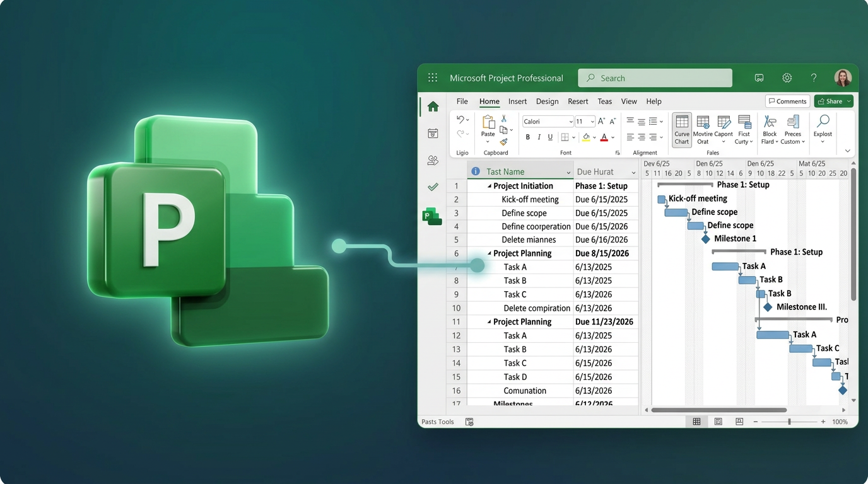This screenshot has width=868, height=484.
Task: Open the calendar icon in left sidebar
Action: [x=433, y=134]
